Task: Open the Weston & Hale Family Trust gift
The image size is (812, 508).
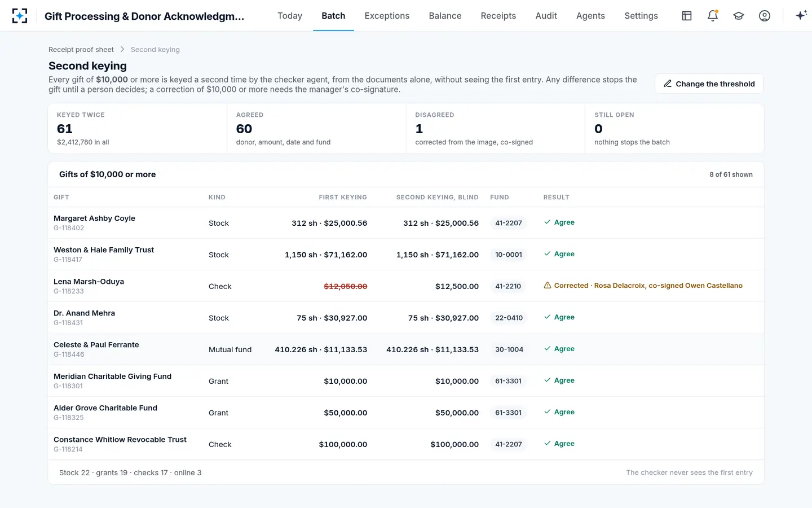Action: click(x=104, y=250)
